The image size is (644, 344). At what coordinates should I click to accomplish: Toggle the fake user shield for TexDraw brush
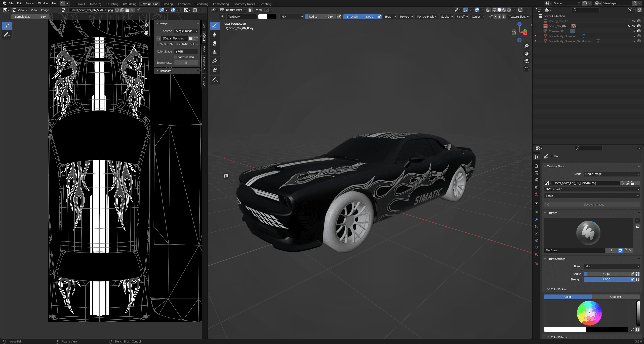click(x=620, y=250)
